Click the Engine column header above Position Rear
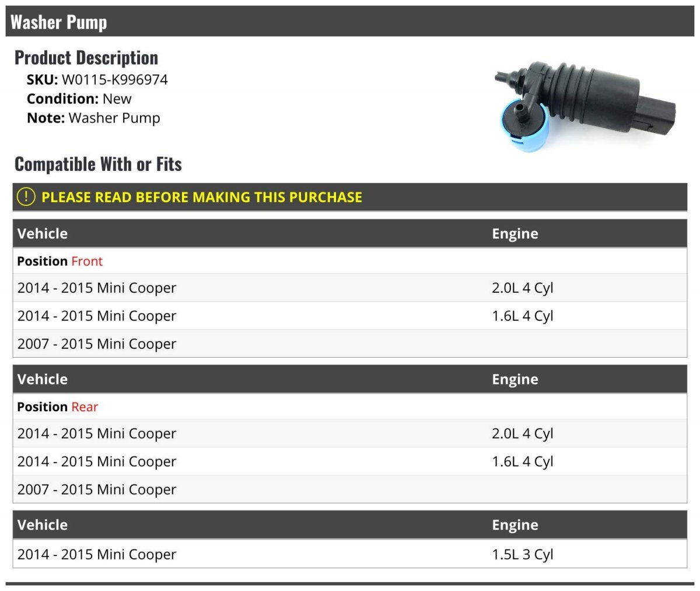Image resolution: width=700 pixels, height=591 pixels. (x=515, y=379)
